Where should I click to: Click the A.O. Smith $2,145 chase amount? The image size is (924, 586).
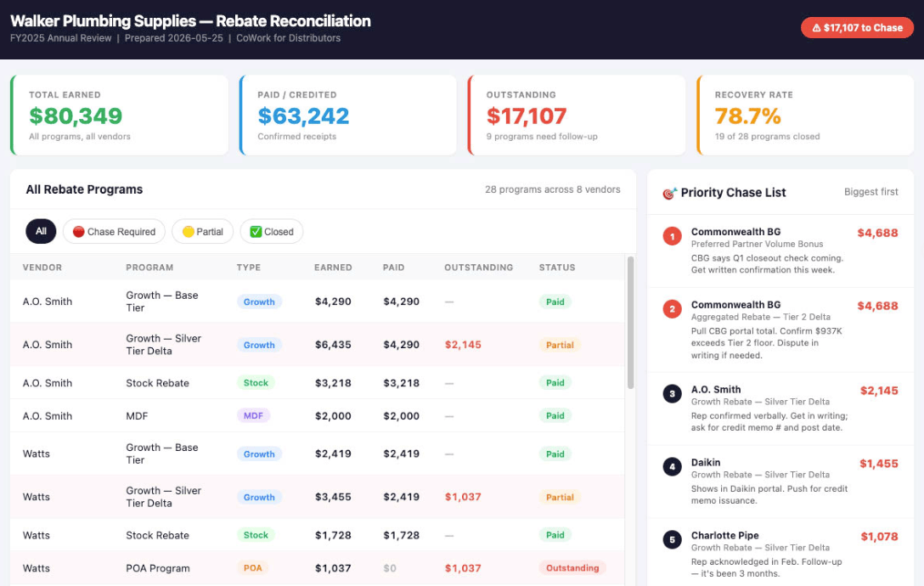(879, 391)
